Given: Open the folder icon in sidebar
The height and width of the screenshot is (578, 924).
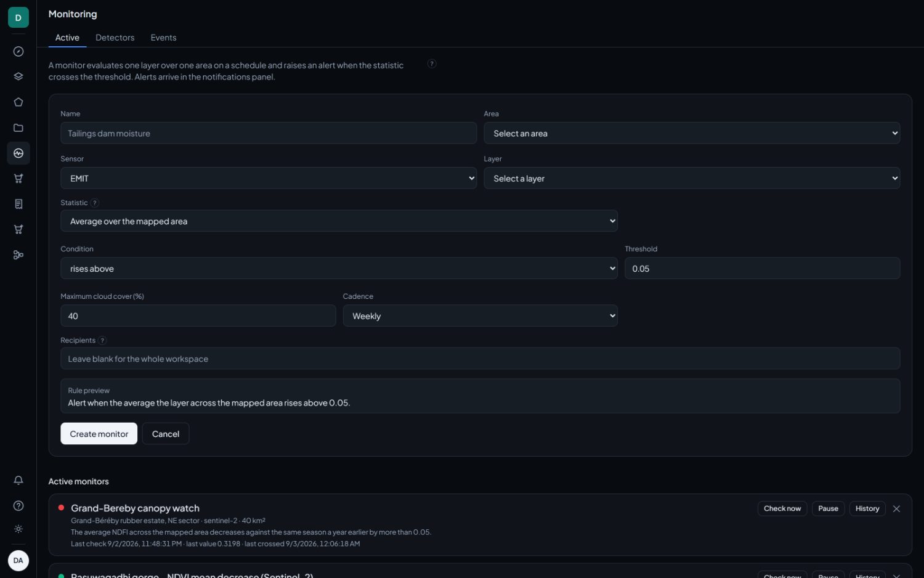Looking at the screenshot, I should tap(18, 128).
